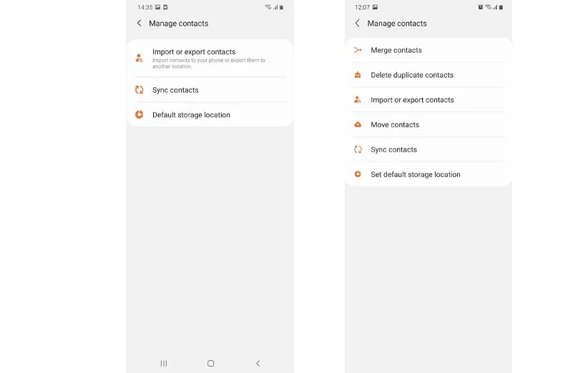The height and width of the screenshot is (373, 588).
Task: Tap the Delete duplicate contacts icon
Action: [358, 75]
